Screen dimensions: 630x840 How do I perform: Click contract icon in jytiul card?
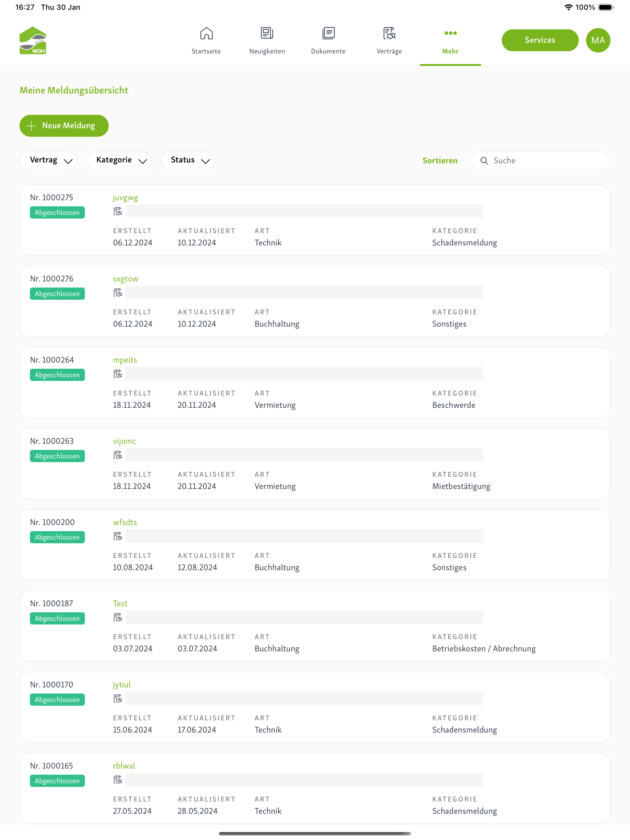pyautogui.click(x=118, y=699)
